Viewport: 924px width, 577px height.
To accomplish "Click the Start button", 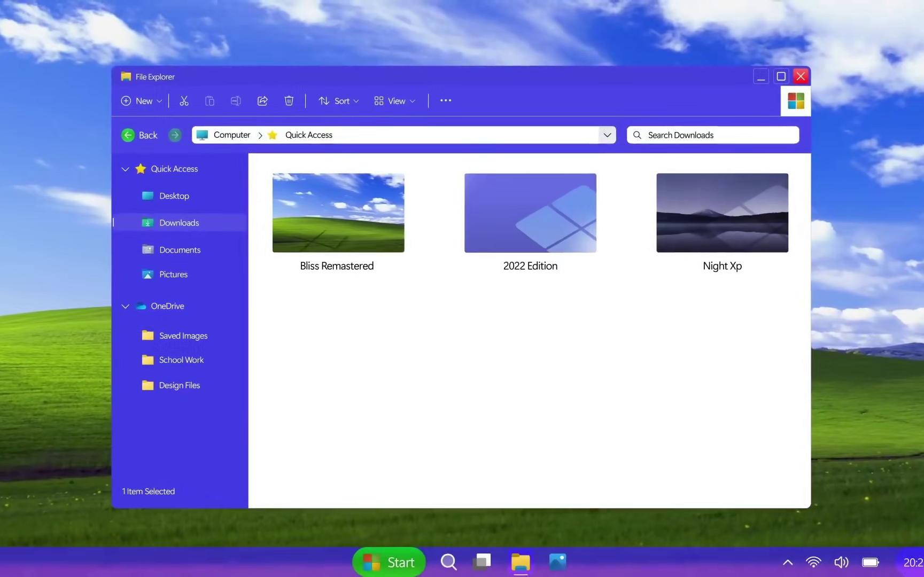I will pos(389,562).
